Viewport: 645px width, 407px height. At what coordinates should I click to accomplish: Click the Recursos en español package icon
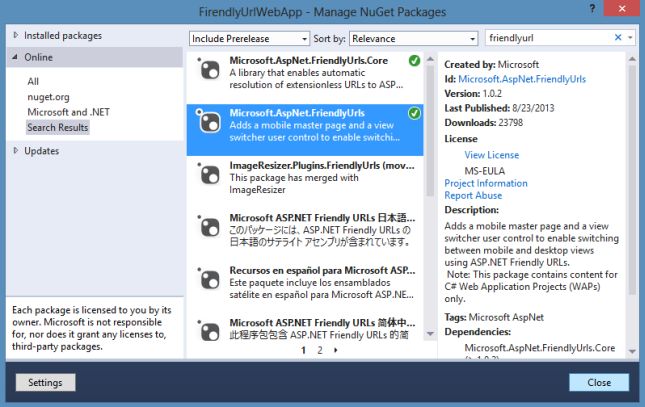click(209, 279)
